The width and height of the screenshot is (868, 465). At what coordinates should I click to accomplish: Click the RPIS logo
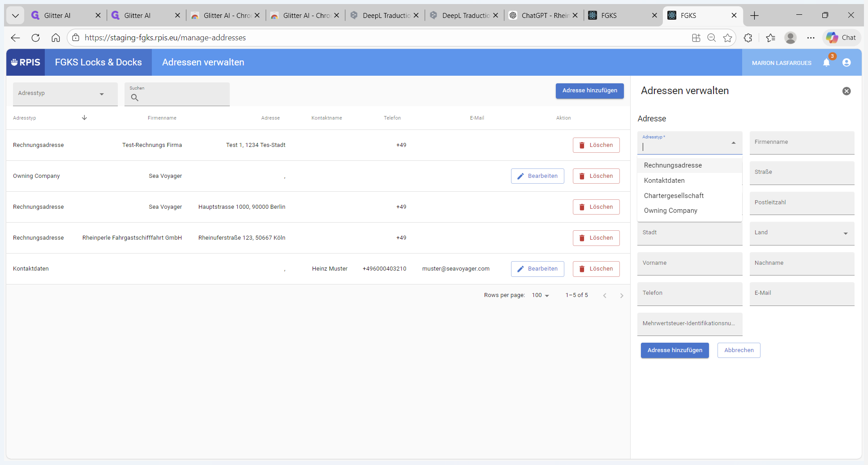26,62
